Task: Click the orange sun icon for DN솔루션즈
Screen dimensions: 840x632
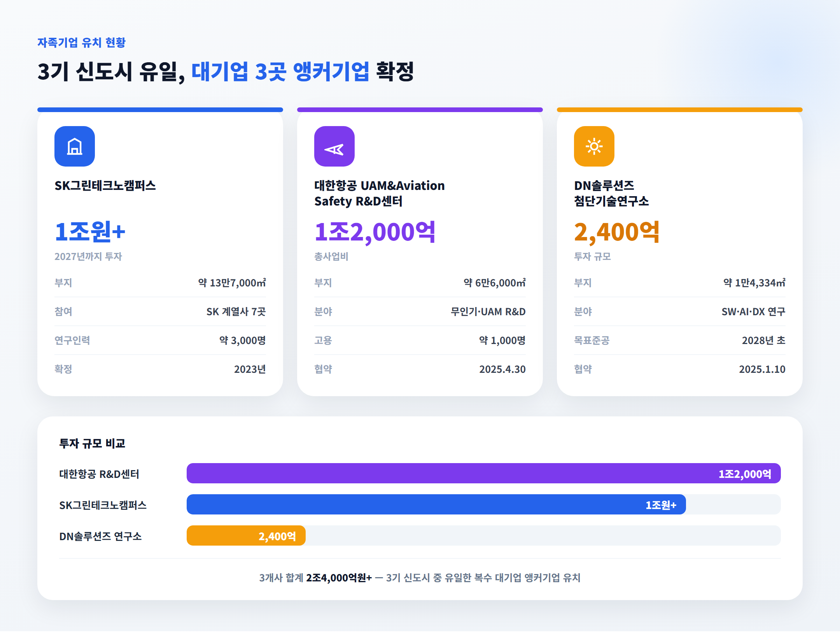Action: tap(594, 146)
